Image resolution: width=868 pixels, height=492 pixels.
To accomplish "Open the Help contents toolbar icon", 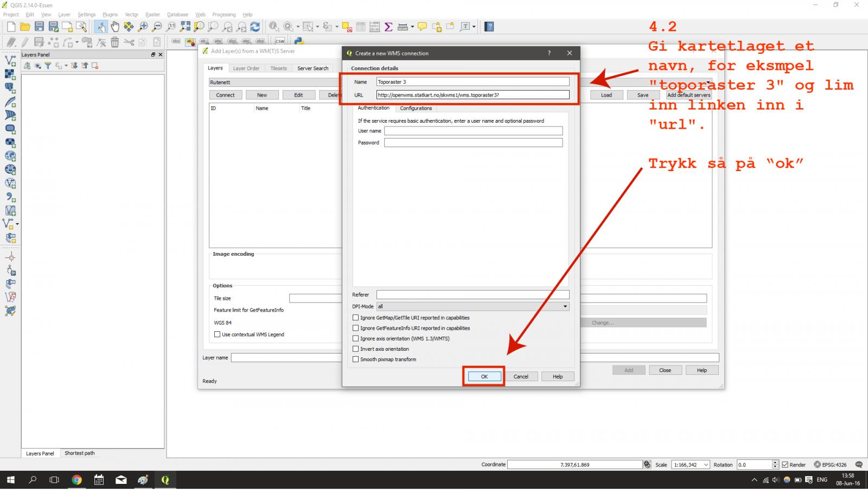I will (489, 27).
